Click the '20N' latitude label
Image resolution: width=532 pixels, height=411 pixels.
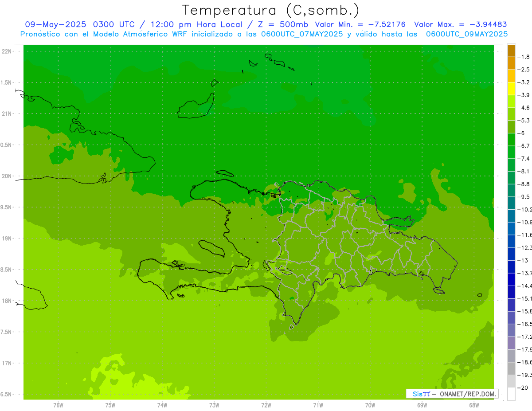[x=7, y=176]
